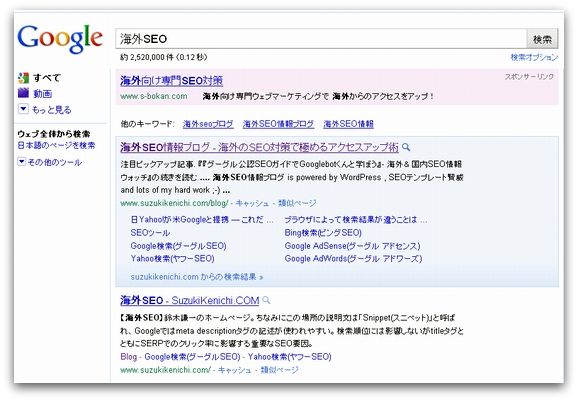578x401 pixels.
Task: Click Blog link under second result
Action: 128,357
